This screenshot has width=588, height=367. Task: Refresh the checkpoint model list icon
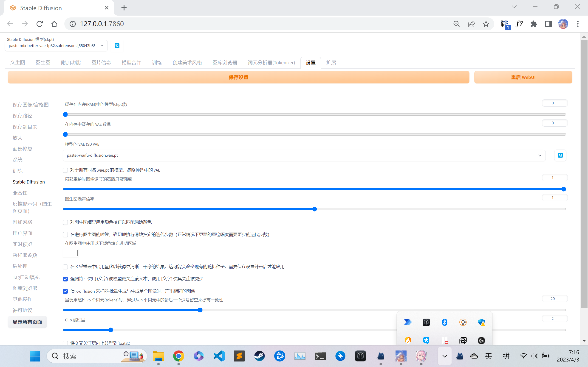117,46
